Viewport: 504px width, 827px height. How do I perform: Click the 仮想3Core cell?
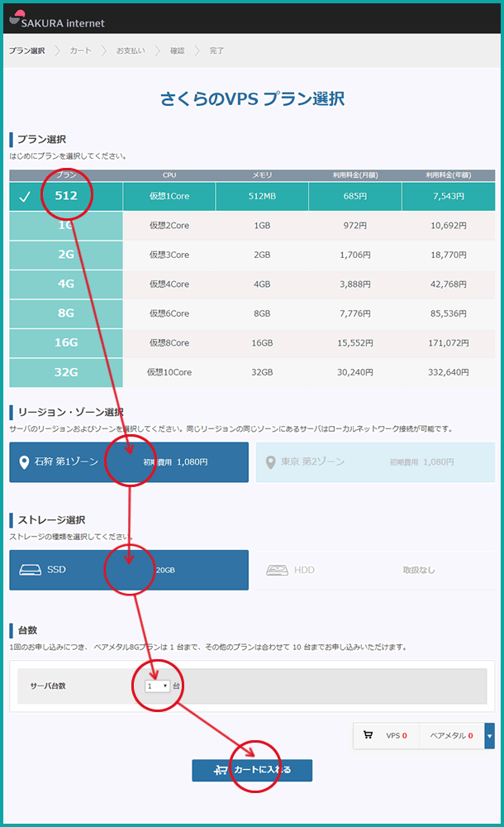169,255
